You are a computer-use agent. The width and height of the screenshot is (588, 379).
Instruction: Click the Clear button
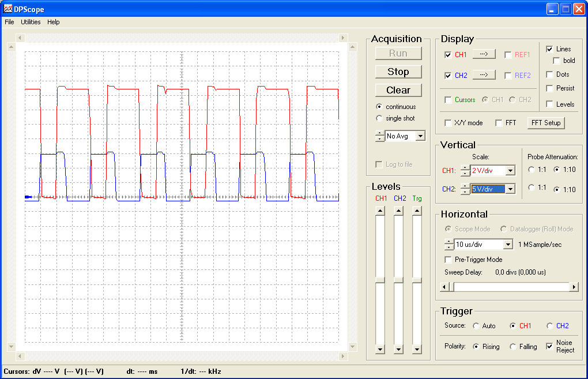tap(398, 90)
